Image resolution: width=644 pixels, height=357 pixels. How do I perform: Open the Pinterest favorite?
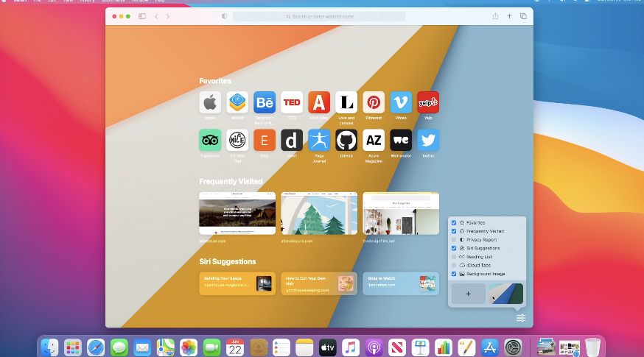pos(374,102)
